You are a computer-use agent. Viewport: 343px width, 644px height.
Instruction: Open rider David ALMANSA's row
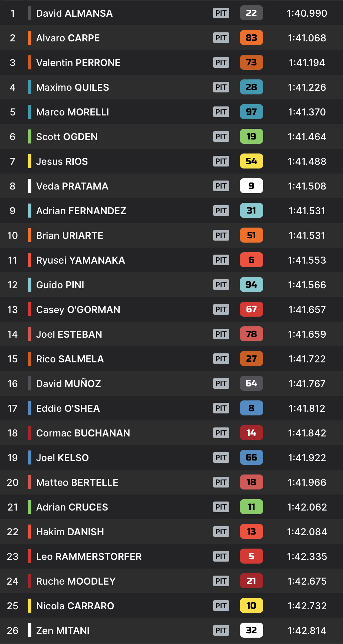pos(74,13)
